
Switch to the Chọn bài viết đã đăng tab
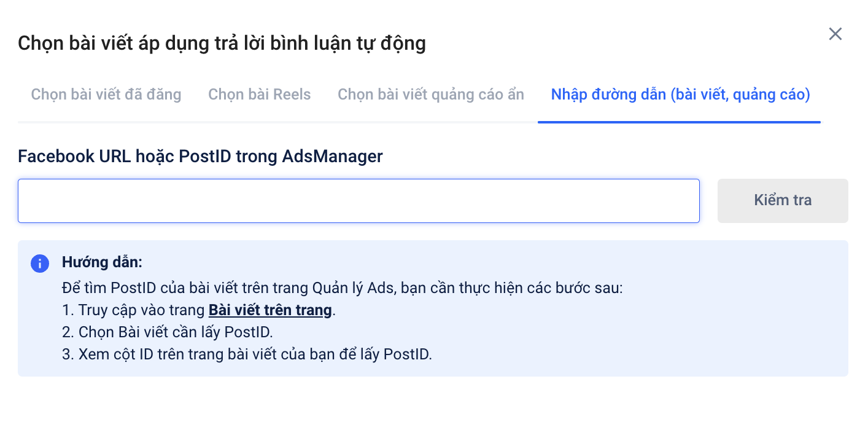(x=106, y=95)
